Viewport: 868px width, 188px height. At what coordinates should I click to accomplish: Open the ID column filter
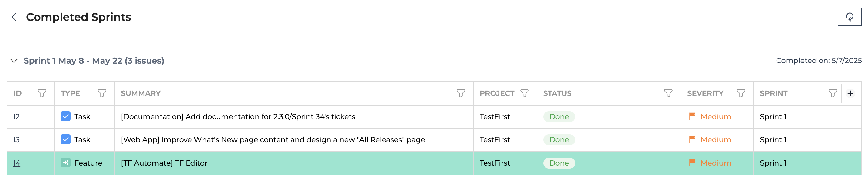42,93
